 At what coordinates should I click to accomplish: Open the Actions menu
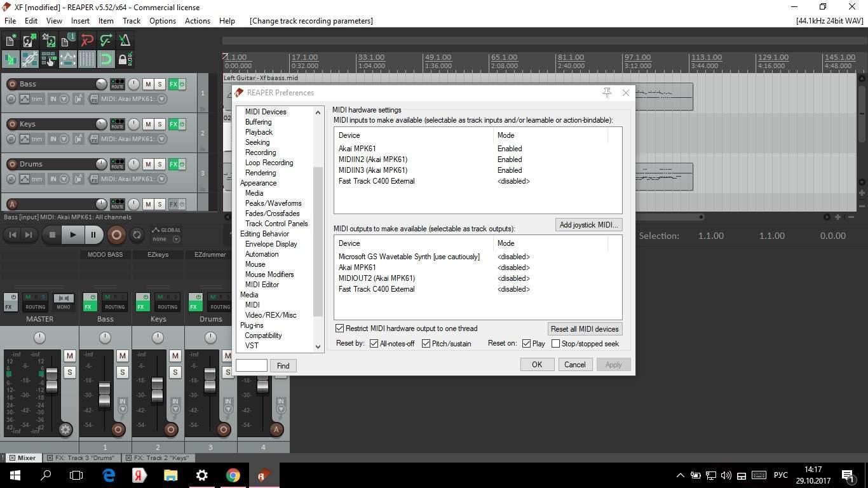click(197, 20)
